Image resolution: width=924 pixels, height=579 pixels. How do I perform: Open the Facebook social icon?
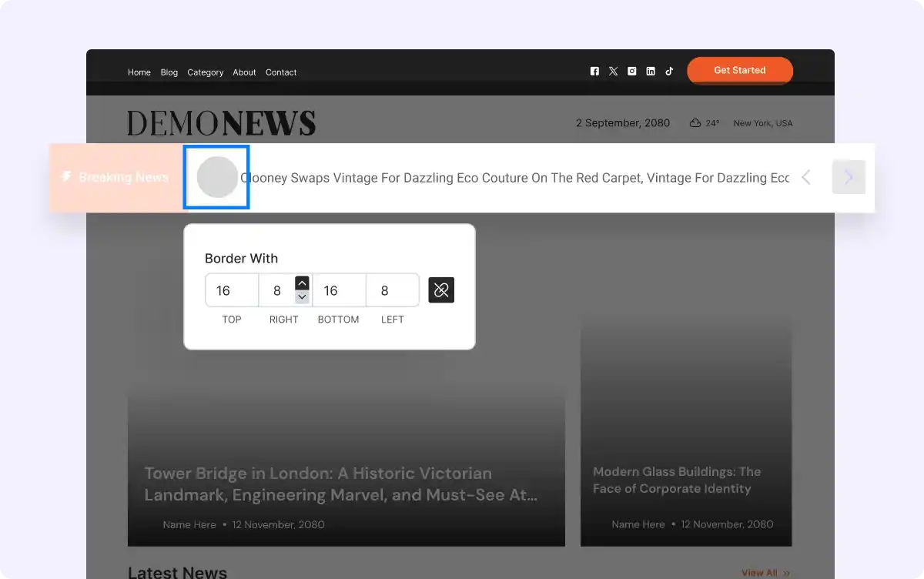(x=594, y=71)
